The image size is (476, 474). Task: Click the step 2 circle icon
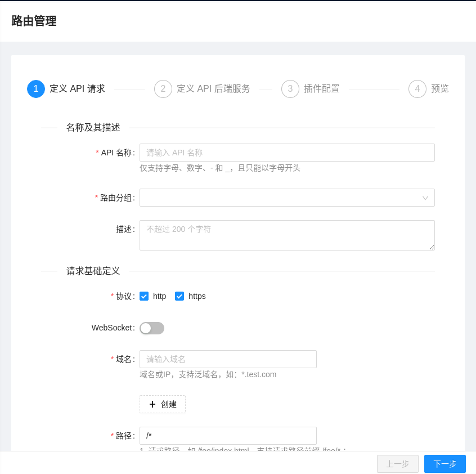163,89
